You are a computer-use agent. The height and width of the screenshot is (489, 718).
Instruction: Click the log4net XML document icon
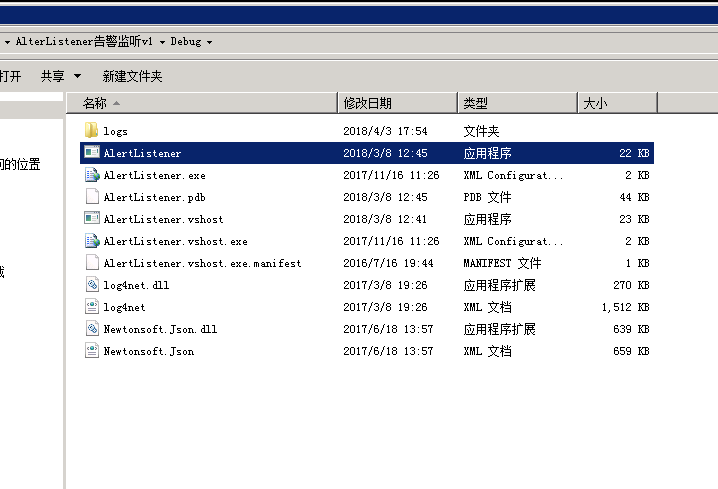(x=92, y=306)
